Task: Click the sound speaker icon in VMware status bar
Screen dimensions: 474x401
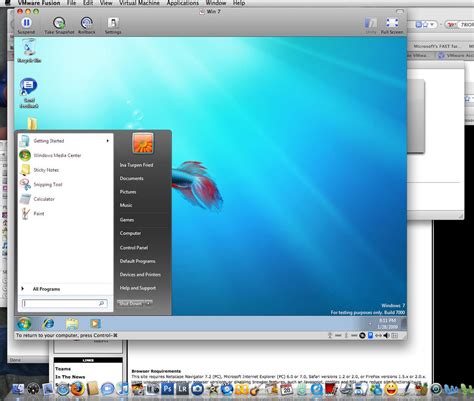Action: 386,335
